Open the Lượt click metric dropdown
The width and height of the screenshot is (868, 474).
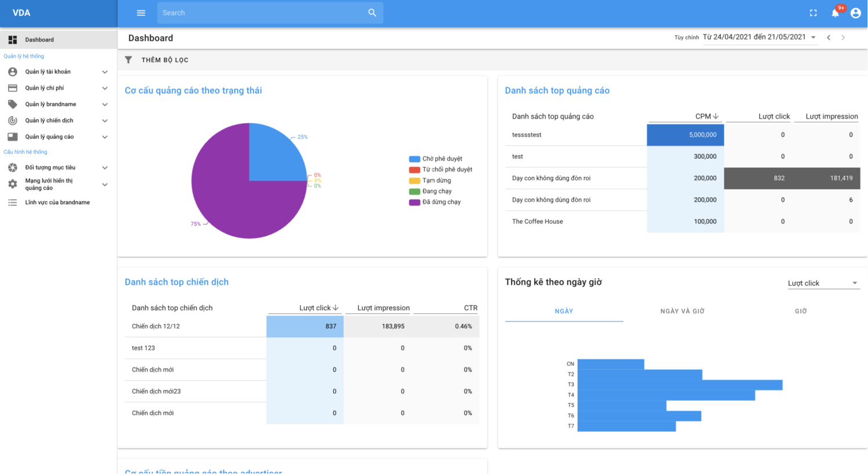coord(823,283)
